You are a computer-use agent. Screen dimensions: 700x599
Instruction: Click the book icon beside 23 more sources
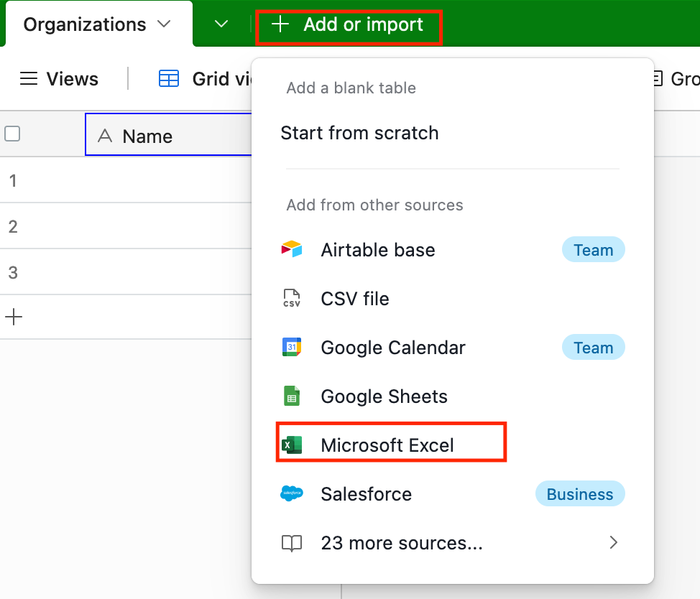(292, 543)
